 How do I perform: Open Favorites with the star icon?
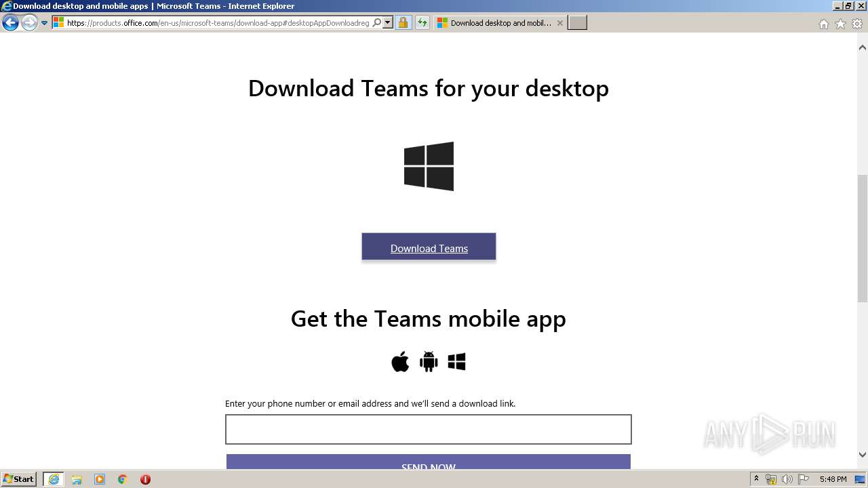click(840, 24)
